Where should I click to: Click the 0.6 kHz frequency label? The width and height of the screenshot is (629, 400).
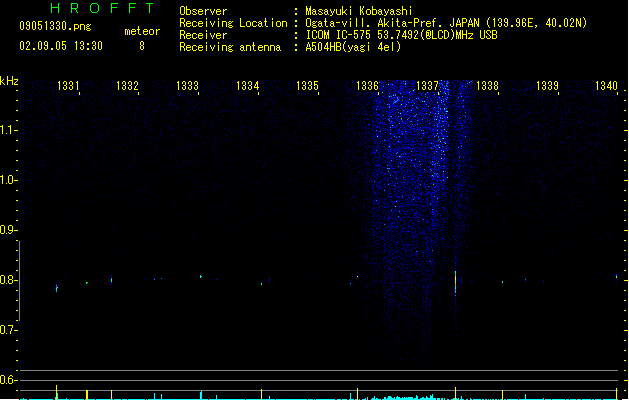coord(7,380)
